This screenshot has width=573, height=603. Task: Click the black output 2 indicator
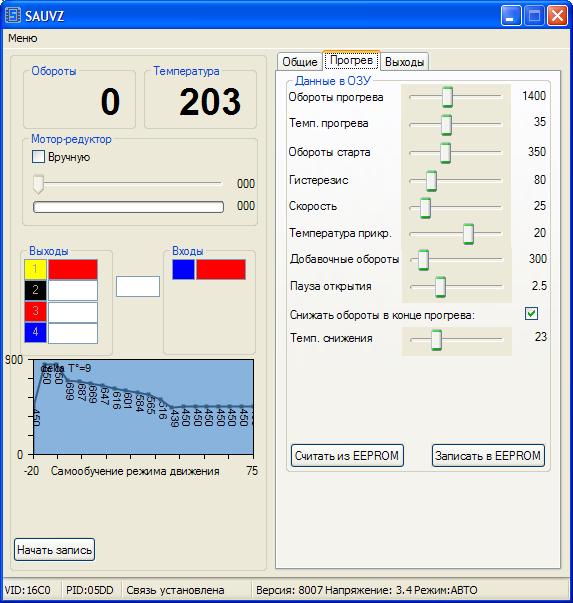point(35,290)
